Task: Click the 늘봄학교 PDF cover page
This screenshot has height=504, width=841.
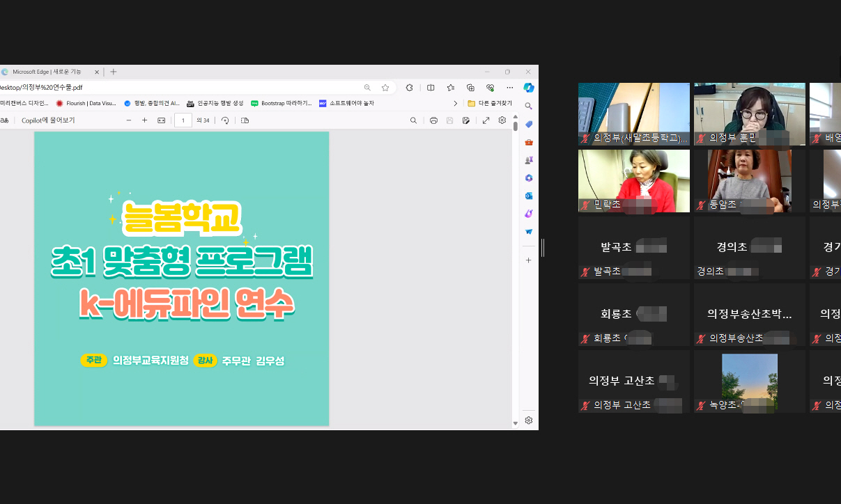Action: [182, 278]
